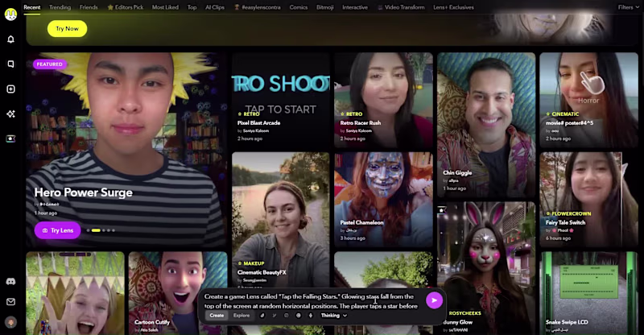Switch to the Friends tab
The height and width of the screenshot is (335, 644).
[x=89, y=7]
